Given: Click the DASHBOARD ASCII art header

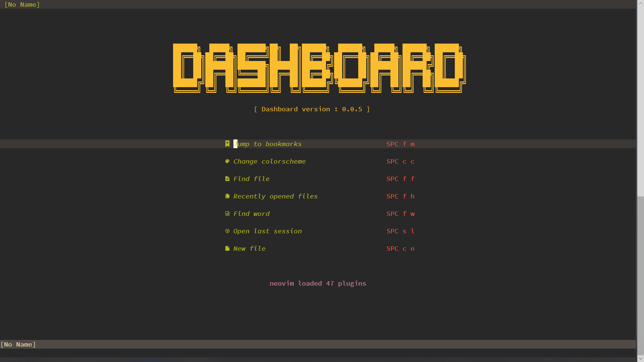Looking at the screenshot, I should tap(319, 68).
